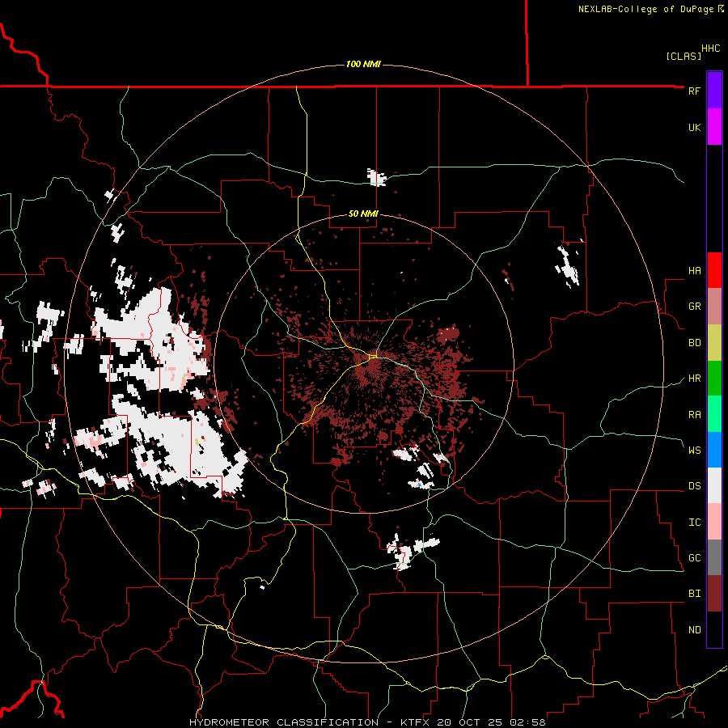Select the dark green HR legend swatch
728x728 pixels.
[x=714, y=379]
